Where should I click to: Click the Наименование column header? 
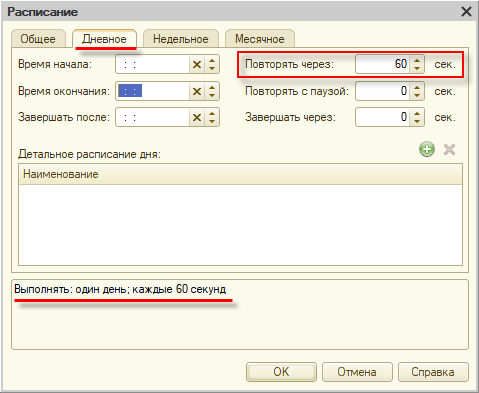[x=241, y=174]
